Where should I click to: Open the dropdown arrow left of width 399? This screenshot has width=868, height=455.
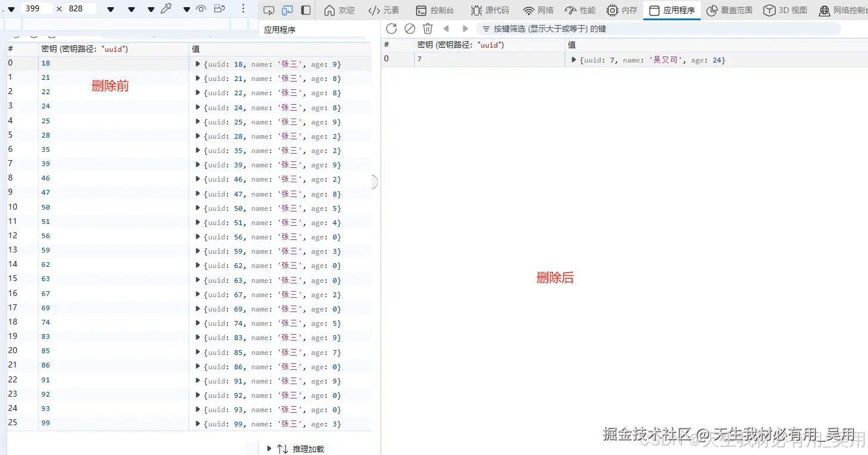tap(11, 10)
